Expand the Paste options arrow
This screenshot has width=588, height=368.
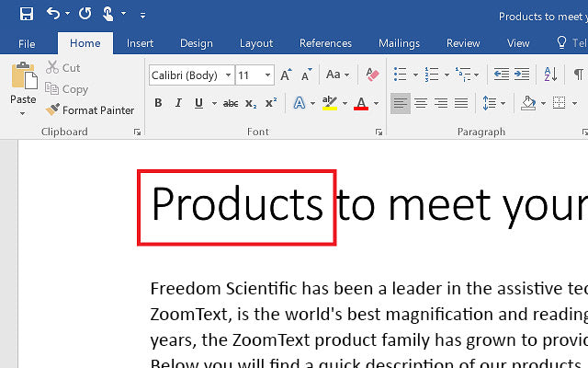click(x=23, y=114)
